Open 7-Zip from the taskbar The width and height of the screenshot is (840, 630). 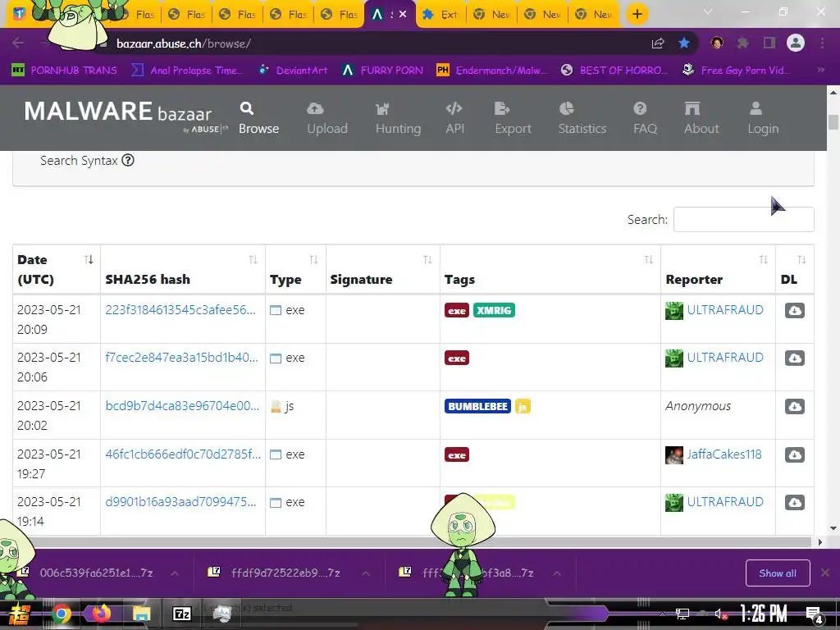click(182, 614)
